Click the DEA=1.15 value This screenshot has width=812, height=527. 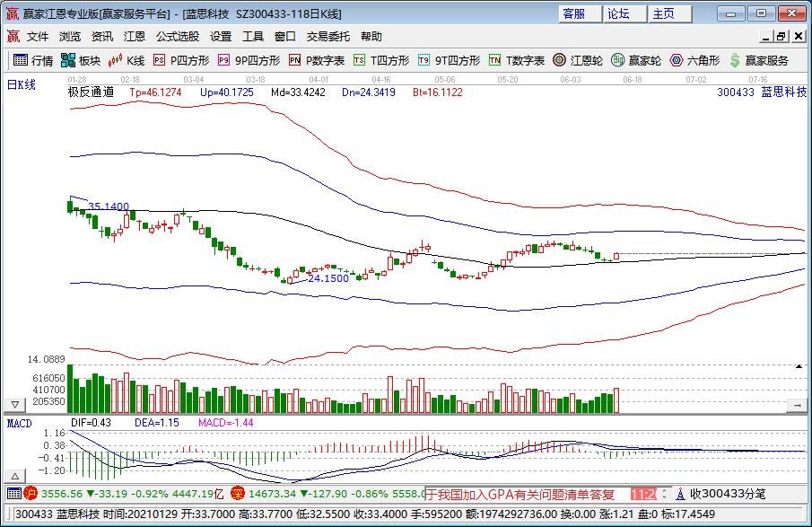point(157,423)
